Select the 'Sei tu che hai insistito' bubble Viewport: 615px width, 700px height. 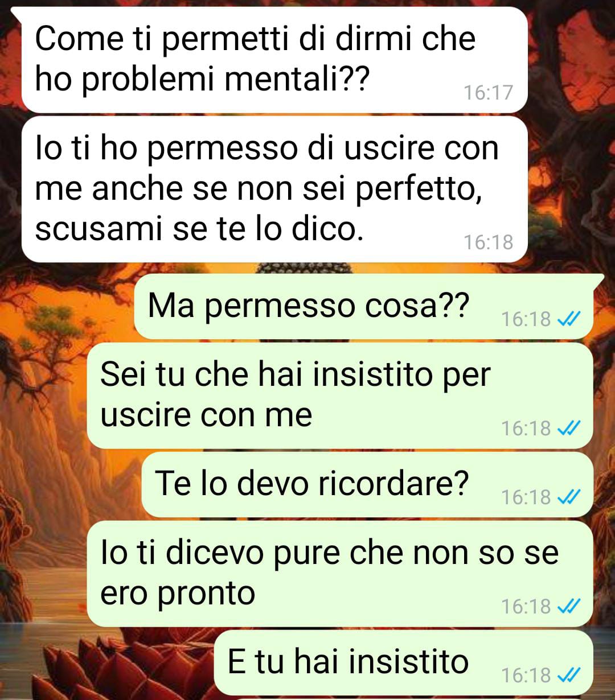point(340,396)
